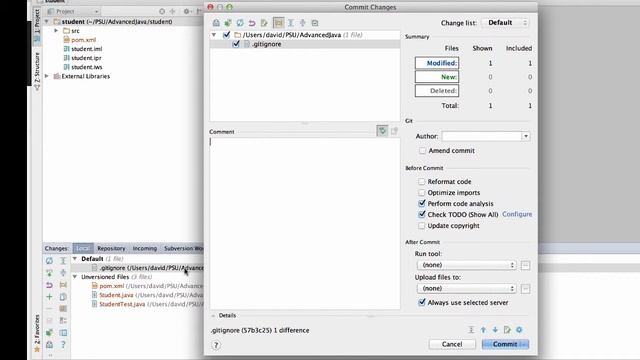The height and width of the screenshot is (360, 640).
Task: Select pom.xml in the Project tree
Action: [x=83, y=40]
